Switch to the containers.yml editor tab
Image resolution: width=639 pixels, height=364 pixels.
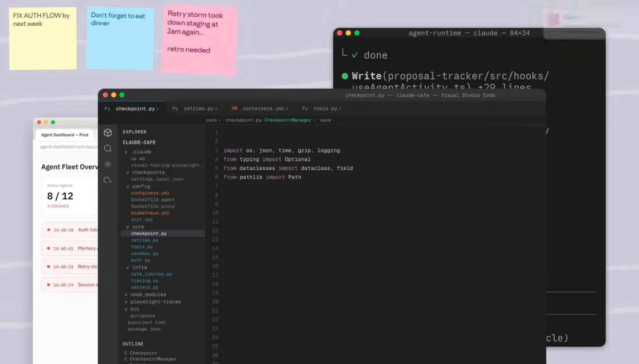260,108
